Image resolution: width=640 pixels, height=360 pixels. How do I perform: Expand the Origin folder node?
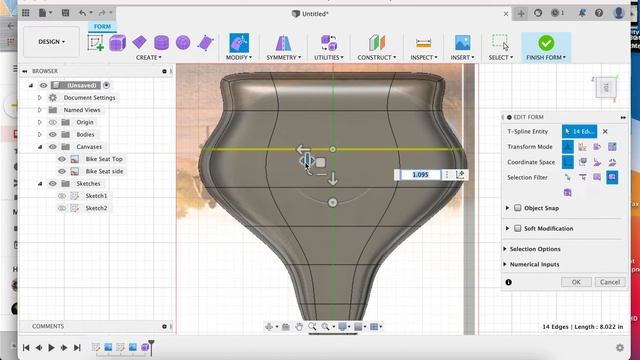pos(40,122)
